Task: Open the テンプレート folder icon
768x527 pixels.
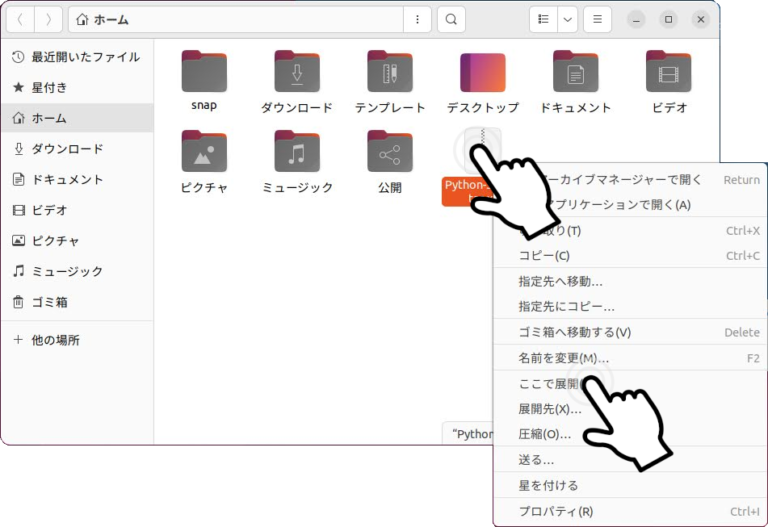Action: tap(390, 71)
